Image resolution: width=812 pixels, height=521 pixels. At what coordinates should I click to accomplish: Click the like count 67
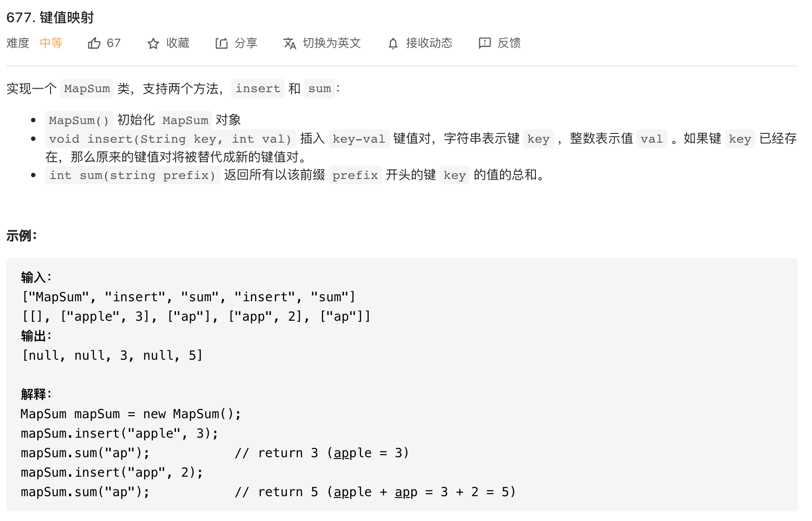(113, 43)
